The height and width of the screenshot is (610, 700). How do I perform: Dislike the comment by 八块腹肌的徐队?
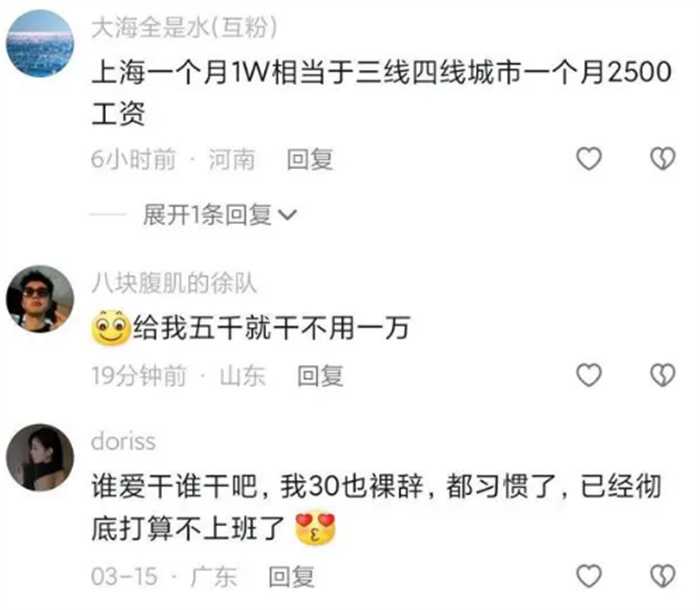pyautogui.click(x=662, y=375)
